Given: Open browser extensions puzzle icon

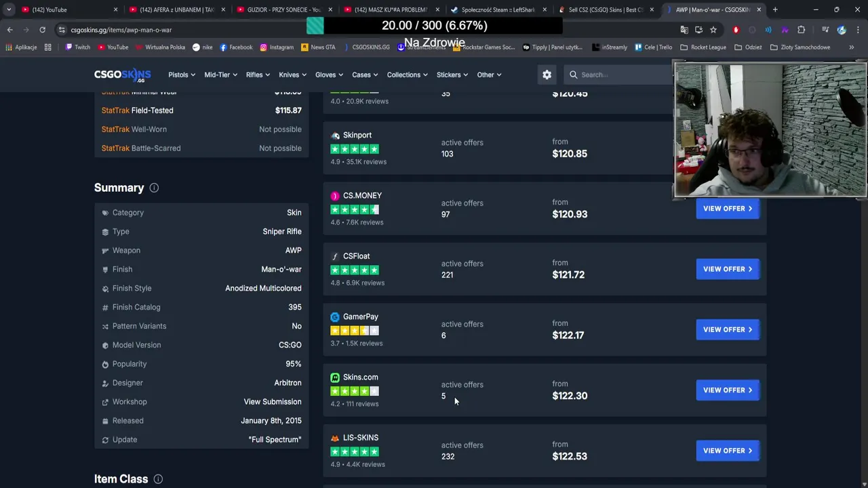Looking at the screenshot, I should pos(801,30).
